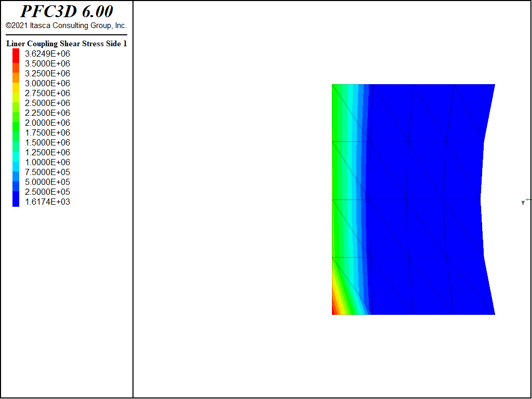Image resolution: width=532 pixels, height=399 pixels.
Task: Select the legend value 3.2500E+06
Action: pos(47,73)
